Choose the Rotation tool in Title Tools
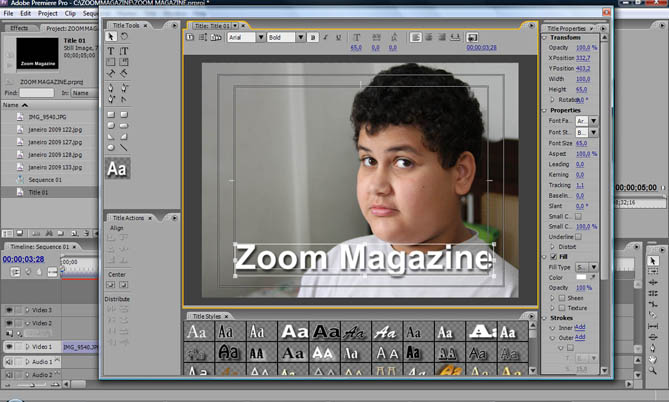This screenshot has width=669, height=402. click(x=124, y=37)
